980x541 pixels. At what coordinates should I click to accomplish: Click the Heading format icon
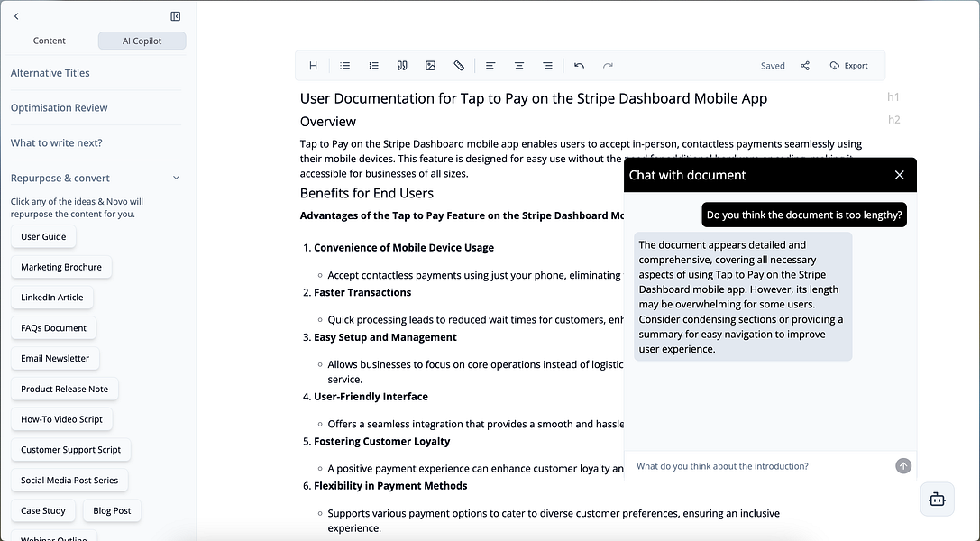[x=313, y=66]
